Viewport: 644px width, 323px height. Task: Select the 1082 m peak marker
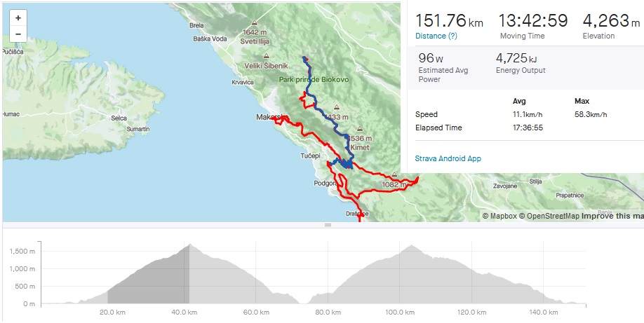pos(395,174)
